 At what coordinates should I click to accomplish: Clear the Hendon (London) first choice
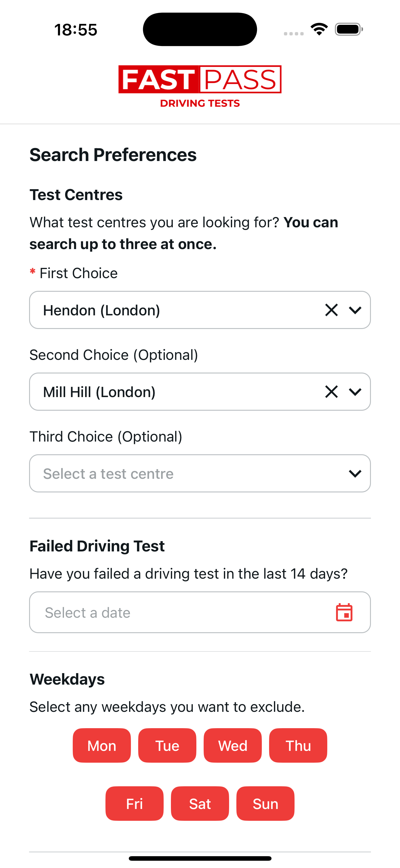tap(331, 310)
